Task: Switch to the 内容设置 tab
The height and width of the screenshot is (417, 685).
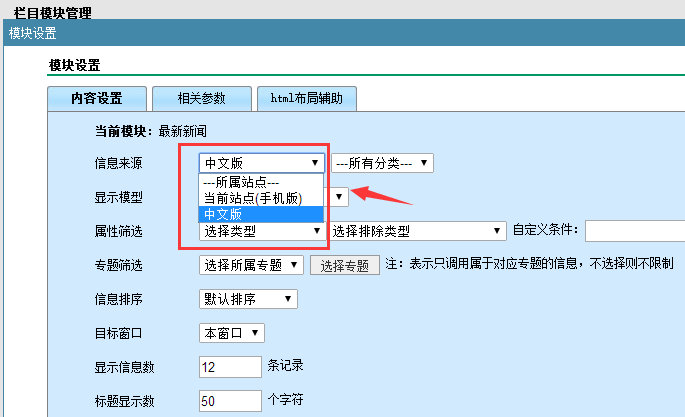Action: (96, 98)
